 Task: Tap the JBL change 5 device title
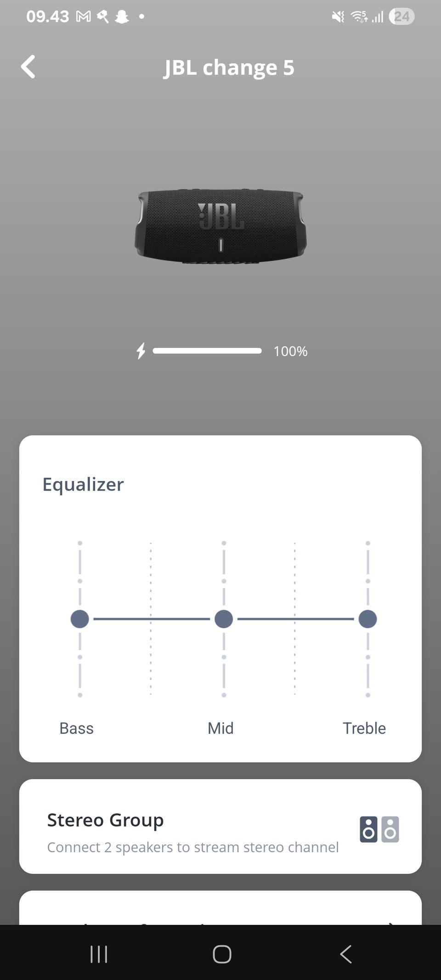point(229,68)
